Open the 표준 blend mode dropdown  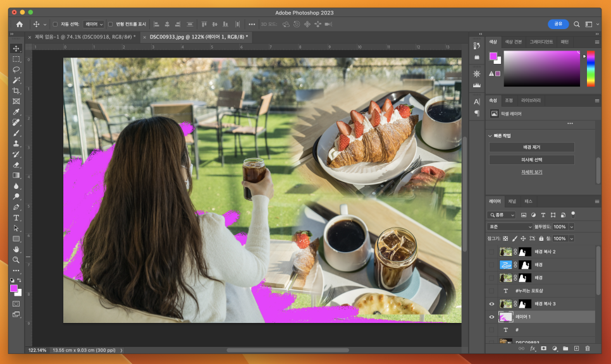pyautogui.click(x=509, y=227)
